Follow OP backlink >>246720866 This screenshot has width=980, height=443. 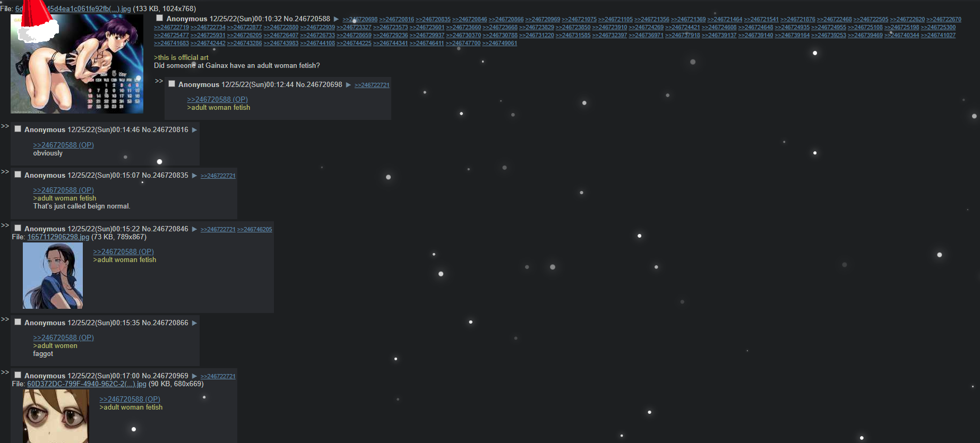click(506, 19)
